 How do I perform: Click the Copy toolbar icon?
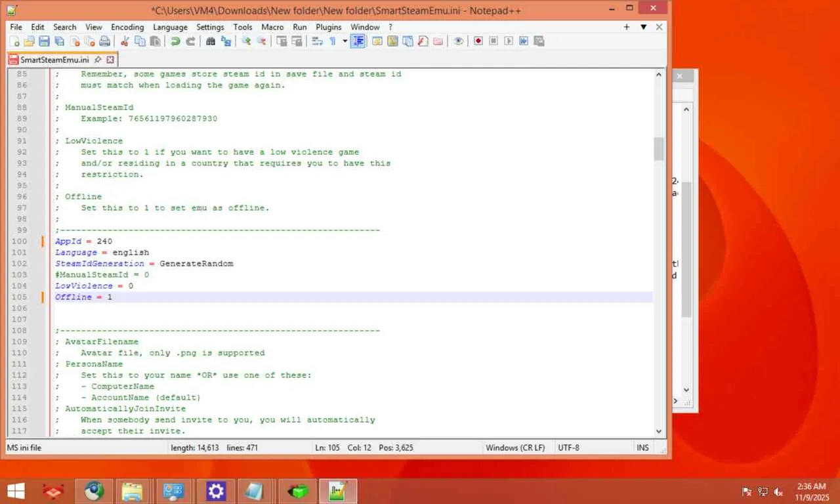[140, 41]
